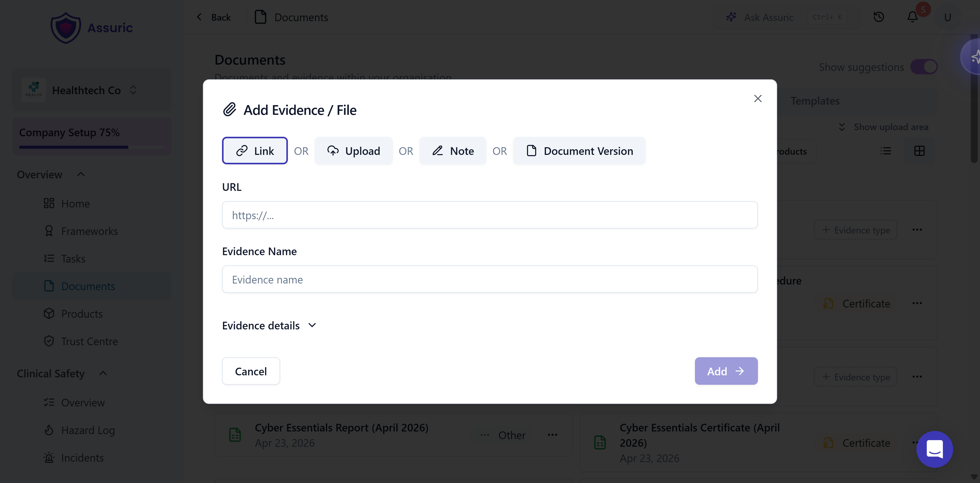980x483 pixels.
Task: Select the Document Version option
Action: pyautogui.click(x=579, y=151)
